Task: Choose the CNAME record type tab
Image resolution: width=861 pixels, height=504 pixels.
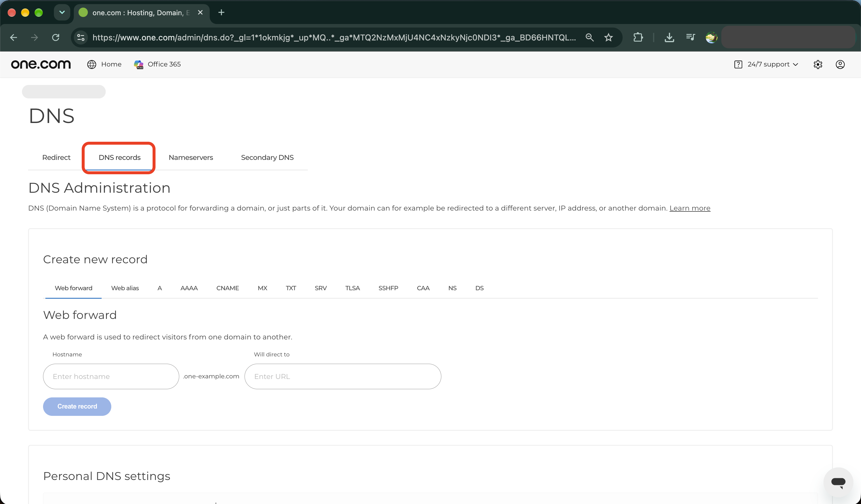Action: tap(228, 288)
